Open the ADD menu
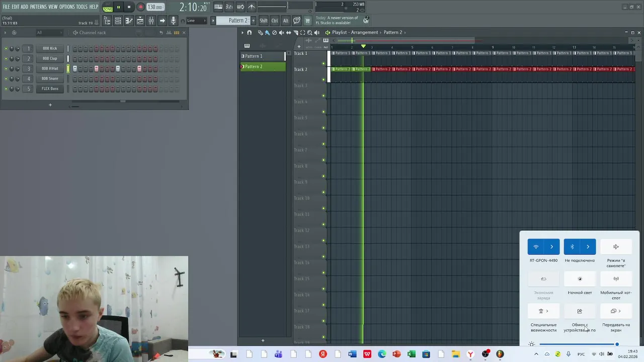The height and width of the screenshot is (362, 644). [24, 7]
